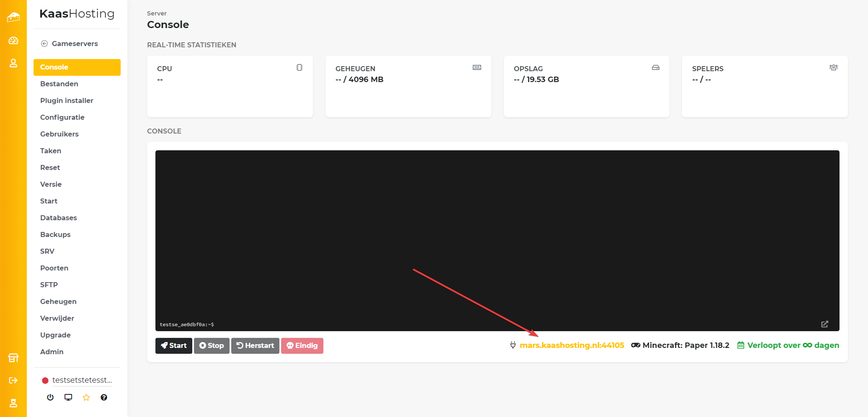
Task: Click the power icon under server name
Action: 50,397
